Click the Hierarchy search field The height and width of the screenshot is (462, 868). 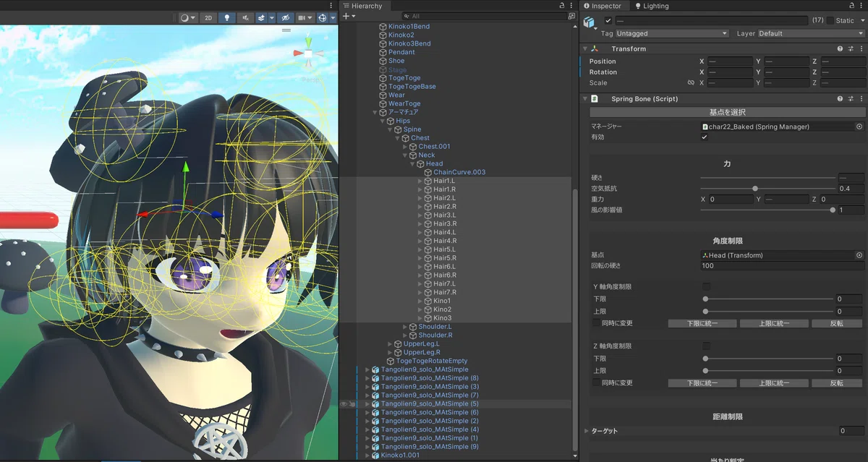(484, 16)
